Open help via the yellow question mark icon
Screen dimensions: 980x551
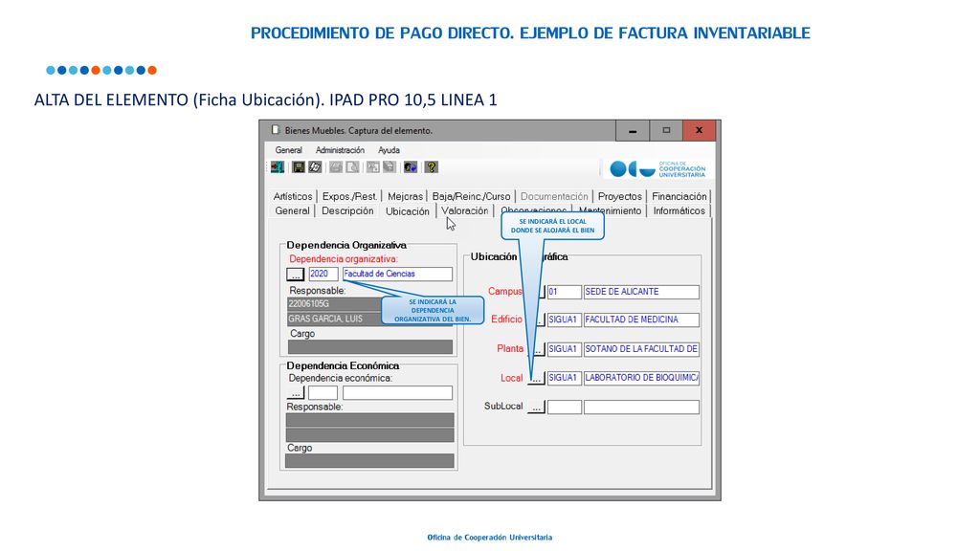point(432,166)
